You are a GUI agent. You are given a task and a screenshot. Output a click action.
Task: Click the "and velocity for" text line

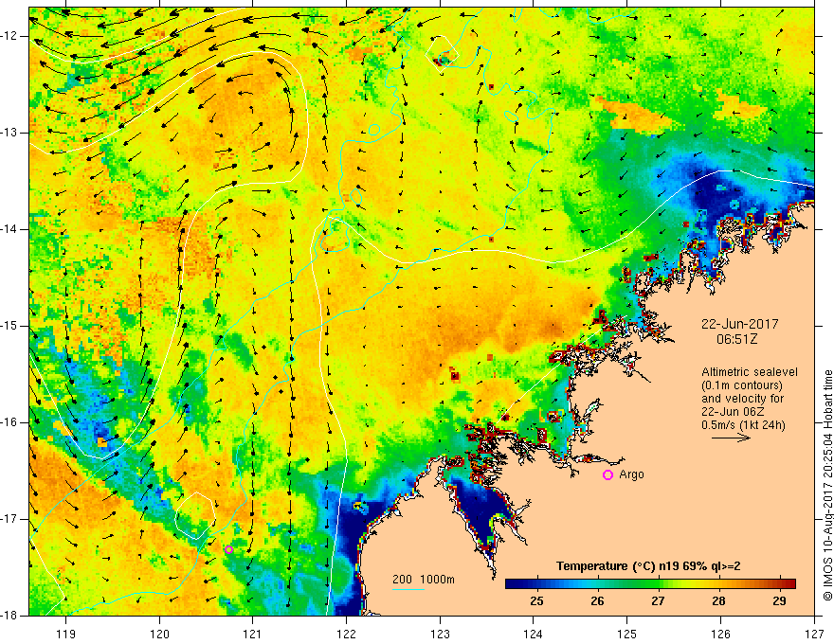point(742,399)
